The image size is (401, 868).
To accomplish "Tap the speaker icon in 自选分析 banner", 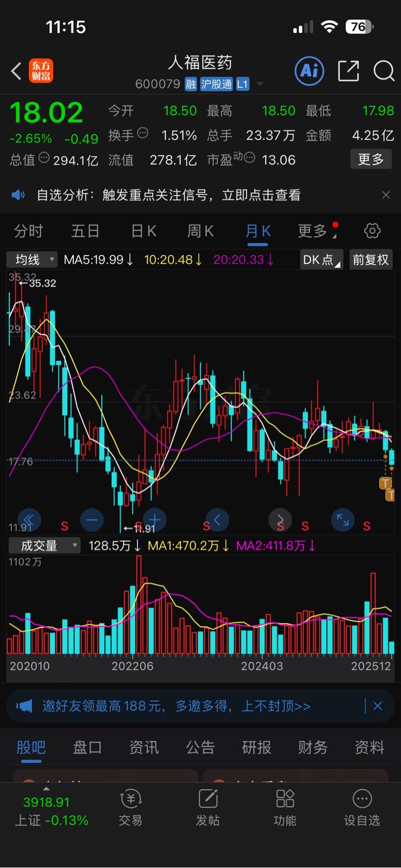I will click(18, 195).
